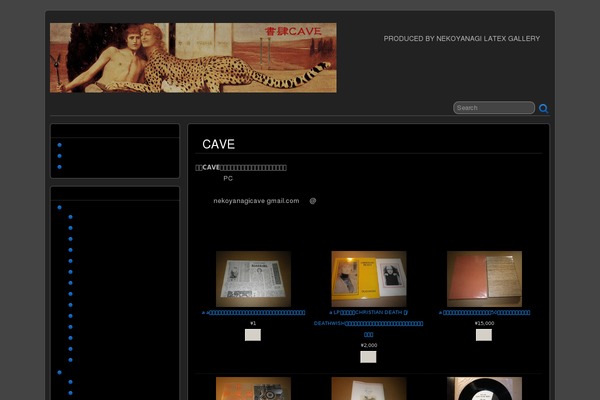600x400 pixels.
Task: Open the Christian Death LP thumbnail
Action: [369, 279]
